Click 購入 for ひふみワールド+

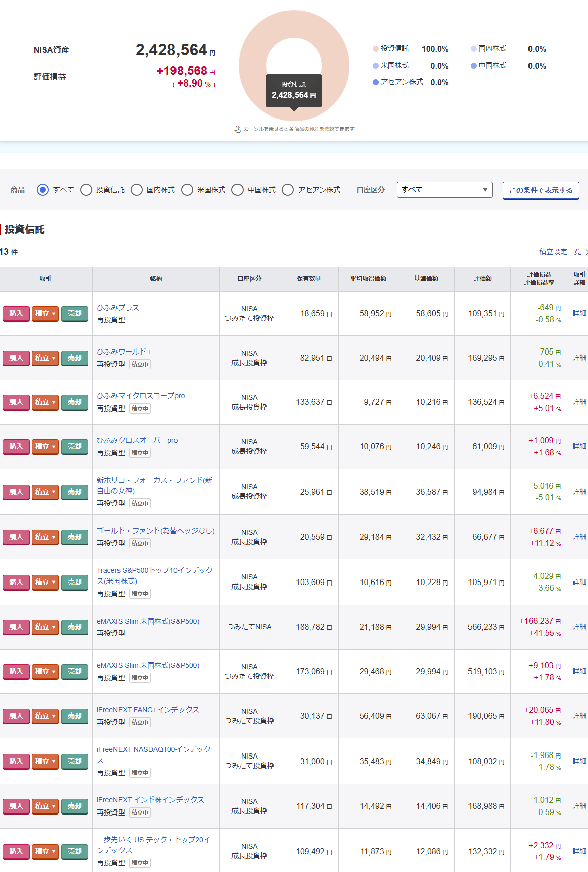[16, 358]
